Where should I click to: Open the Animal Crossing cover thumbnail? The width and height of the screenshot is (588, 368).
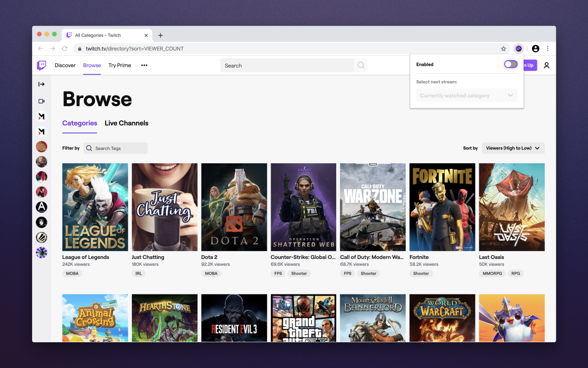pyautogui.click(x=95, y=318)
